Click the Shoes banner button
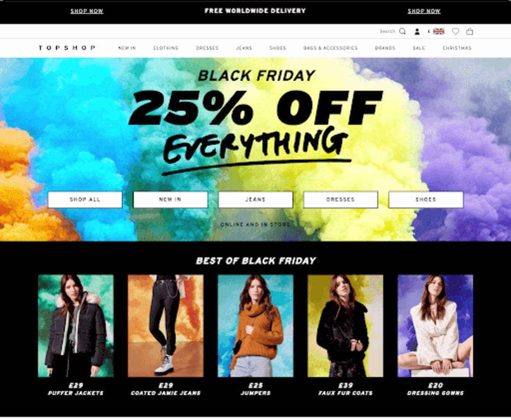Image resolution: width=511 pixels, height=420 pixels. (426, 200)
